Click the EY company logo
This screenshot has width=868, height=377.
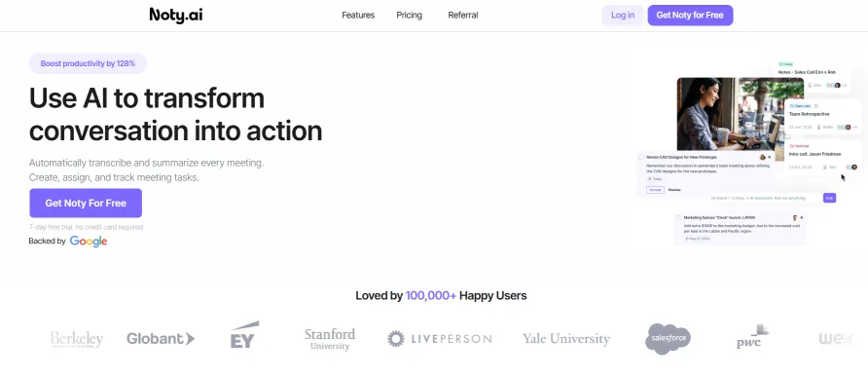244,335
